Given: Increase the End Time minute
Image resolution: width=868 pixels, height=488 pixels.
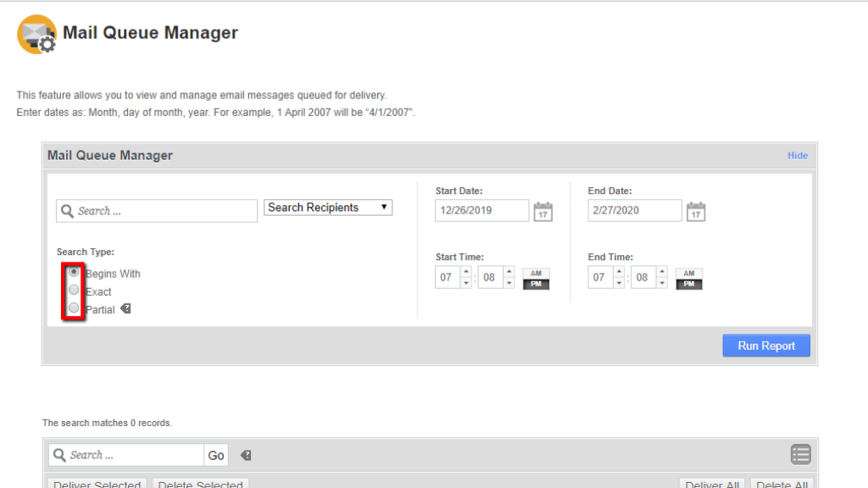Looking at the screenshot, I should pos(662,272).
